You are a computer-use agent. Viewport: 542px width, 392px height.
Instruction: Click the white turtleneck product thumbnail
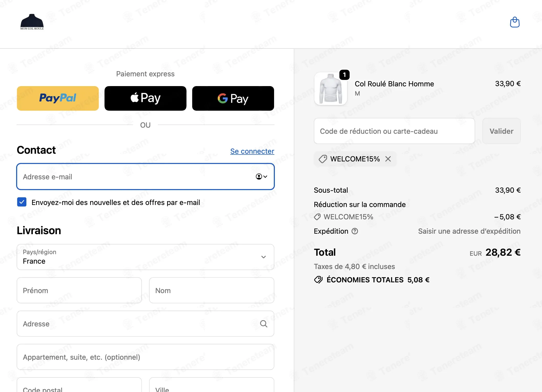[x=331, y=89]
